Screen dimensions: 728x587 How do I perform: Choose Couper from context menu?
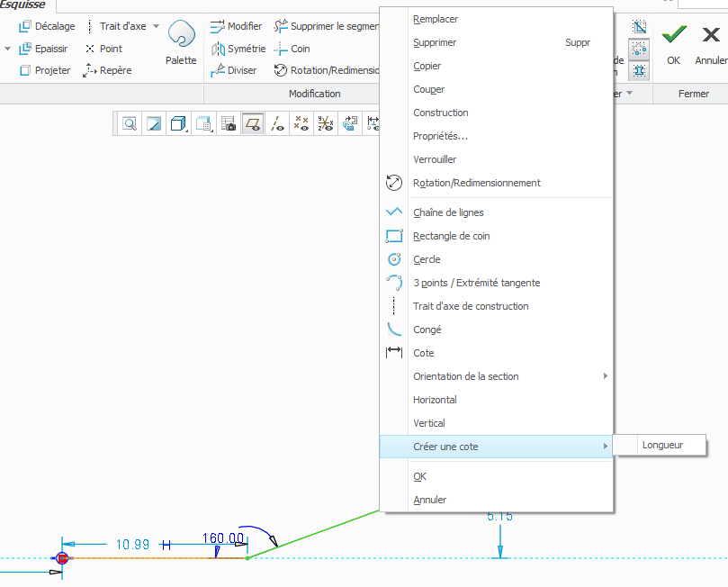[497, 89]
